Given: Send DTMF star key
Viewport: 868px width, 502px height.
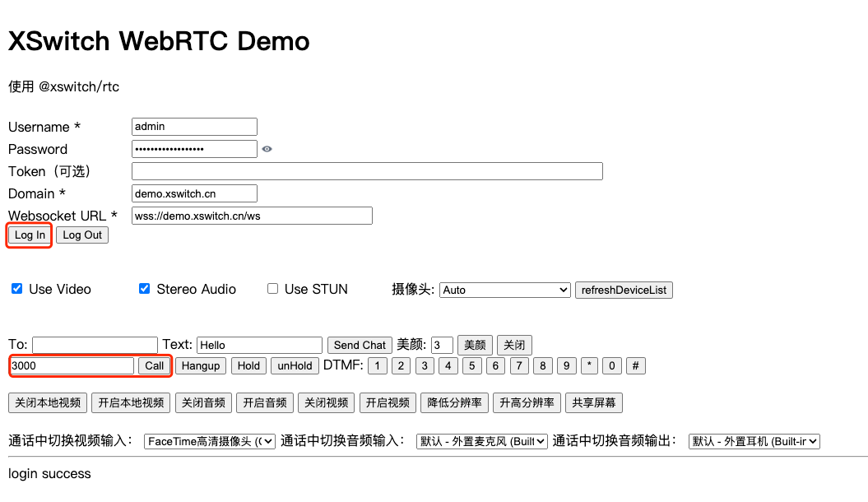Looking at the screenshot, I should point(589,366).
